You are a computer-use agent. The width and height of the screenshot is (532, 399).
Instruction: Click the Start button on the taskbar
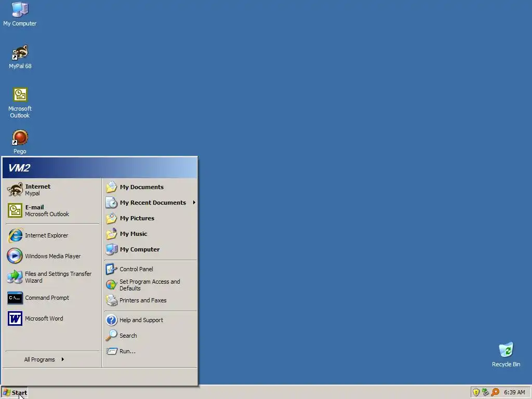tap(15, 393)
